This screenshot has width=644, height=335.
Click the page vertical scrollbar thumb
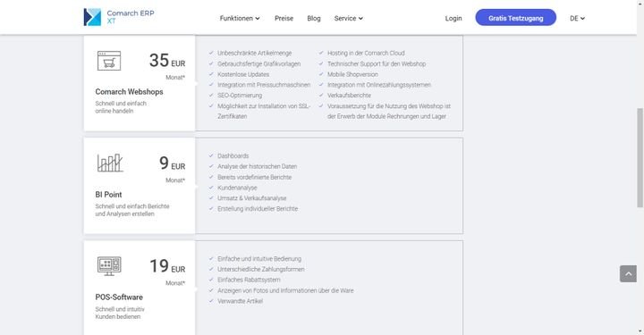point(640,158)
